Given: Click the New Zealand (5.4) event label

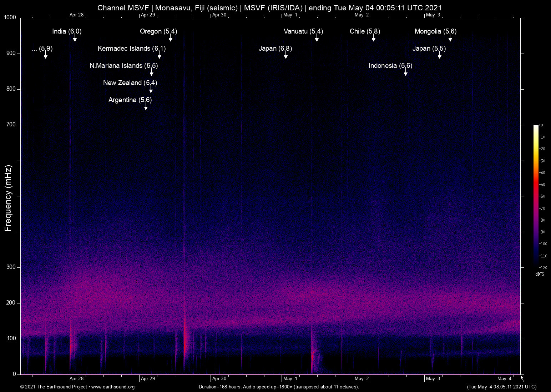Looking at the screenshot, I should [130, 83].
